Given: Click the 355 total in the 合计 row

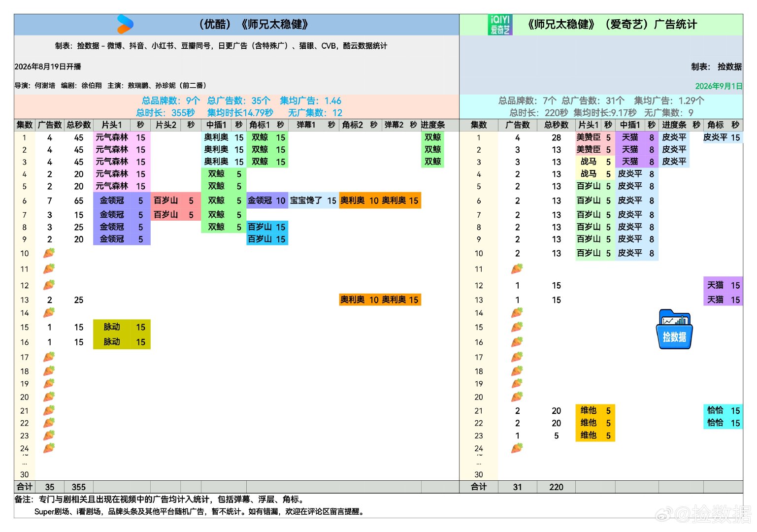Looking at the screenshot, I should pos(79,487).
